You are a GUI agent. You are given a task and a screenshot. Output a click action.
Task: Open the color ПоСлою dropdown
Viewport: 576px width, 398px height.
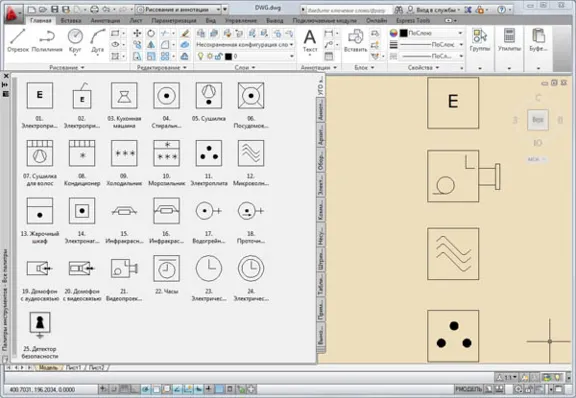(431, 33)
